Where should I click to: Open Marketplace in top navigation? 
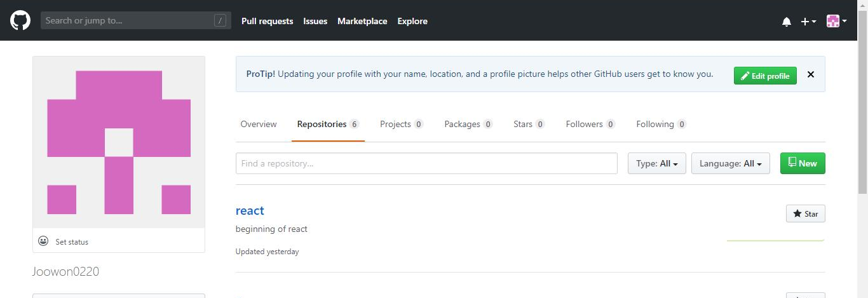[x=362, y=21]
